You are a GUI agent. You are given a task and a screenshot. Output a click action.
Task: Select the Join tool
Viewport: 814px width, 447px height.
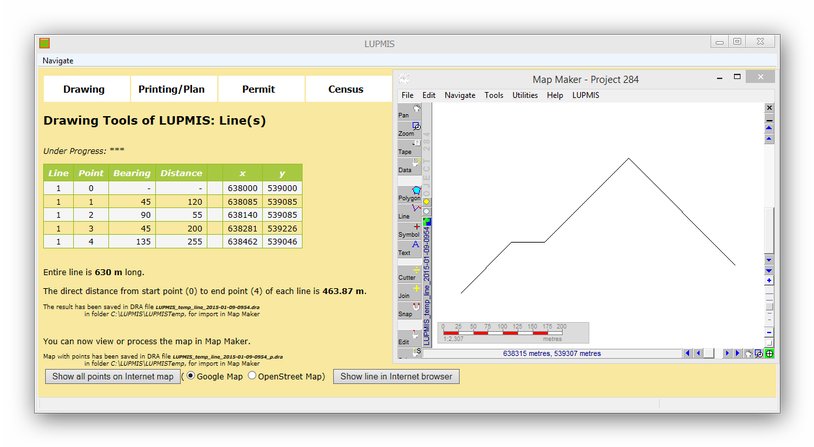pyautogui.click(x=409, y=291)
